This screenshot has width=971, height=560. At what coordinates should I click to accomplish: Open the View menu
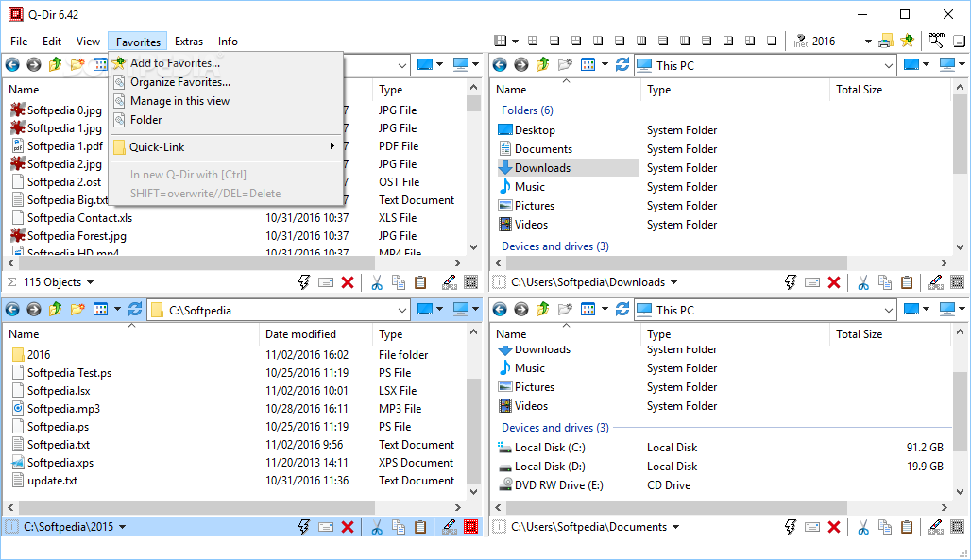[88, 42]
